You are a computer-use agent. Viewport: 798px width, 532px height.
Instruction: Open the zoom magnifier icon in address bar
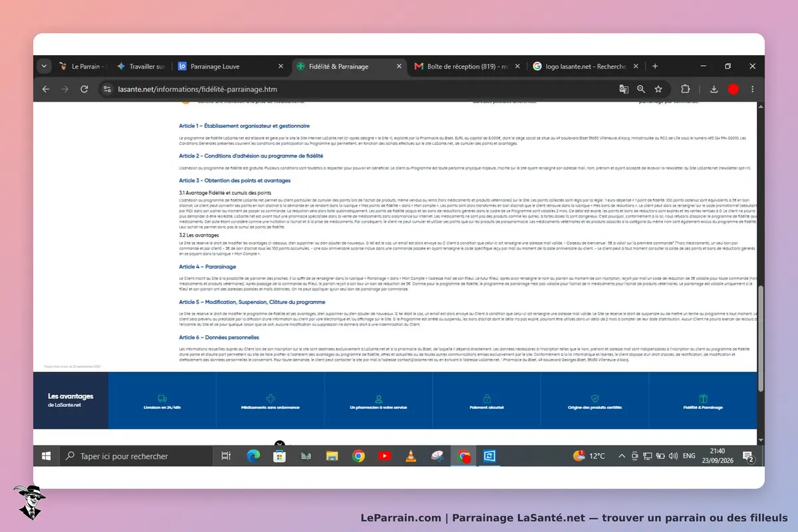tap(641, 89)
